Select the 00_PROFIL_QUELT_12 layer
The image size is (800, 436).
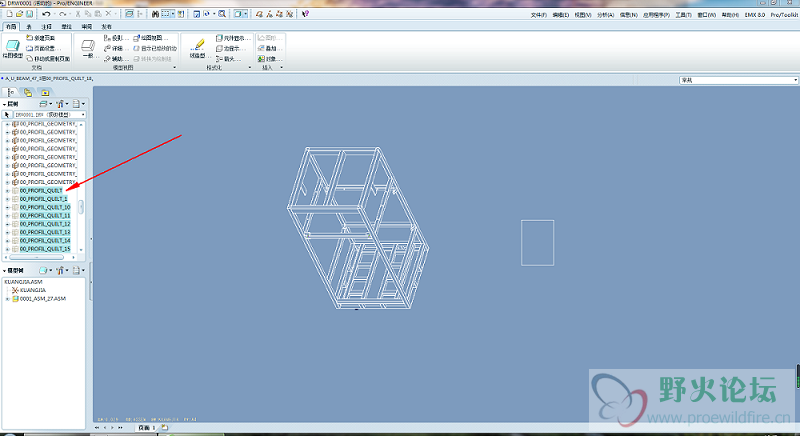(x=45, y=224)
